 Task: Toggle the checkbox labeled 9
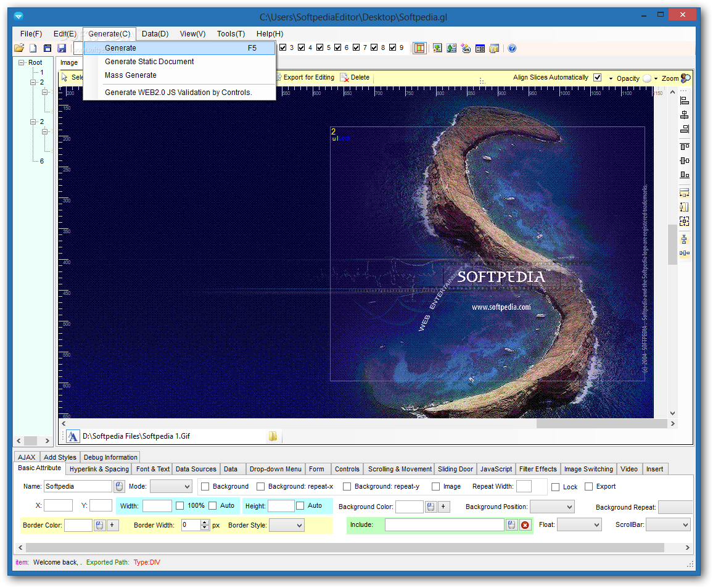click(x=392, y=48)
